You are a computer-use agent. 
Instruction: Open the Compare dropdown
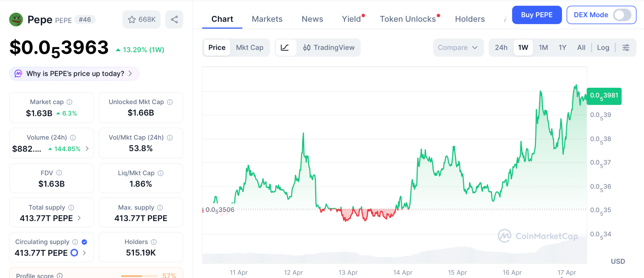[x=458, y=47]
